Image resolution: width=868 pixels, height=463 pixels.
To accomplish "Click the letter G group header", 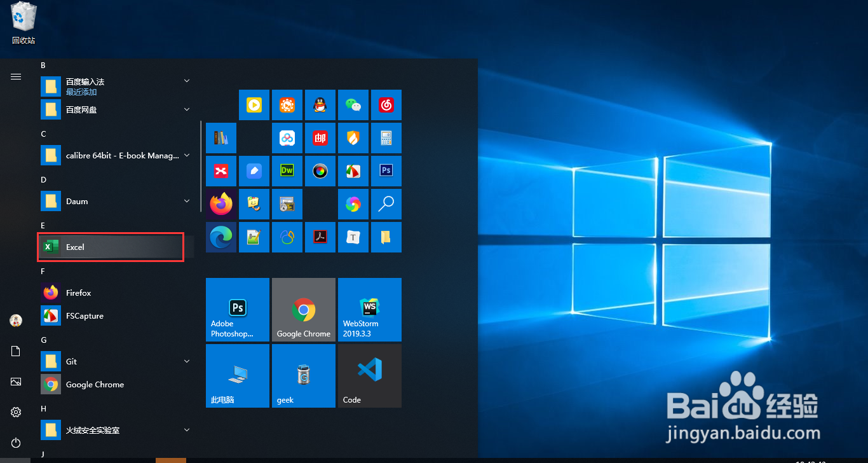I will click(x=43, y=340).
